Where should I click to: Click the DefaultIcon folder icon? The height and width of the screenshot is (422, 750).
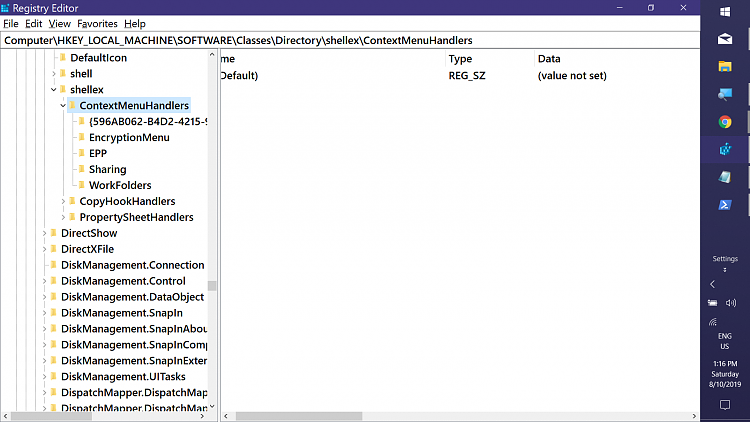coord(63,57)
